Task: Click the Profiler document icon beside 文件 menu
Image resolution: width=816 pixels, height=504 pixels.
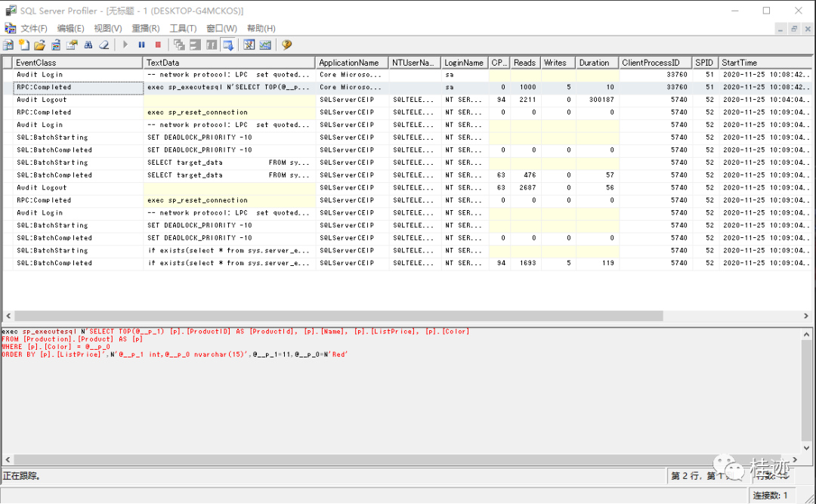Action: coord(10,28)
